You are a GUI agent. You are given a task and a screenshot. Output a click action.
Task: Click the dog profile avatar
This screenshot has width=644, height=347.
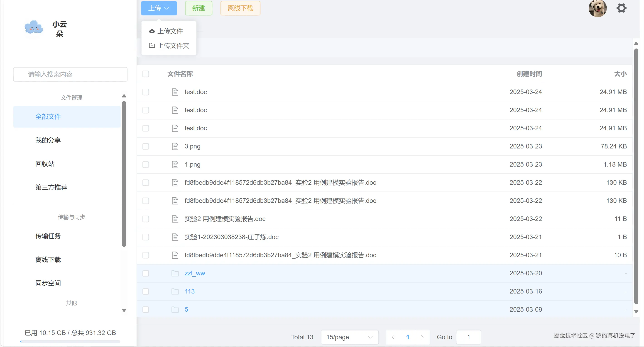597,8
